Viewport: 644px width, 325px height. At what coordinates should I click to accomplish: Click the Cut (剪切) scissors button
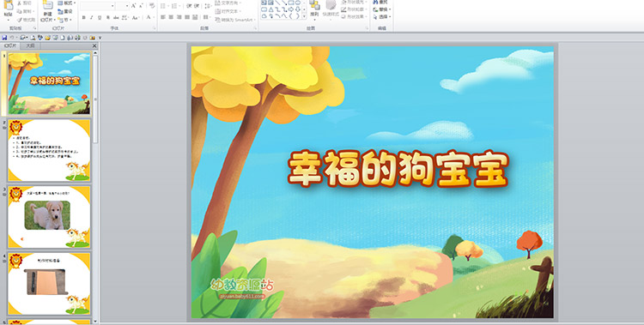coord(25,3)
